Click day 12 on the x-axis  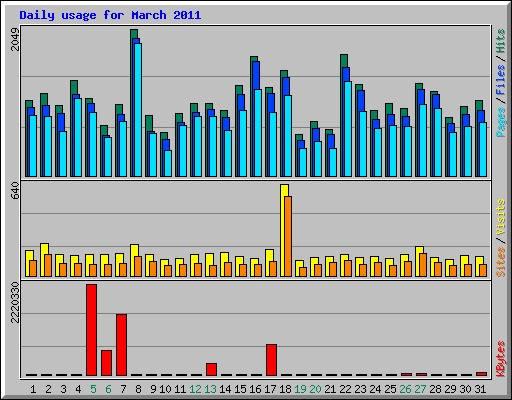pos(195,389)
